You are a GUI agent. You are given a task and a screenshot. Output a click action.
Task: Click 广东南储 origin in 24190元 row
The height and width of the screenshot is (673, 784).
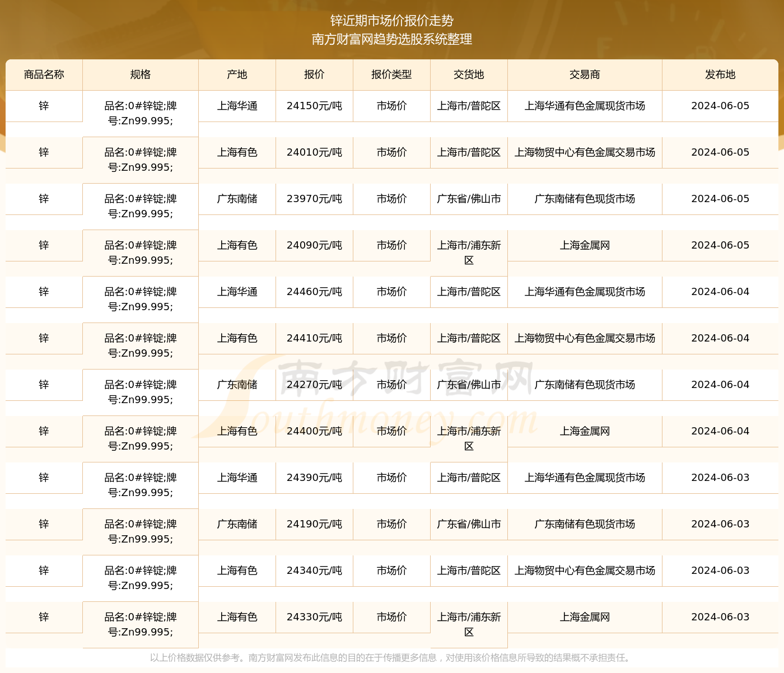tap(237, 524)
